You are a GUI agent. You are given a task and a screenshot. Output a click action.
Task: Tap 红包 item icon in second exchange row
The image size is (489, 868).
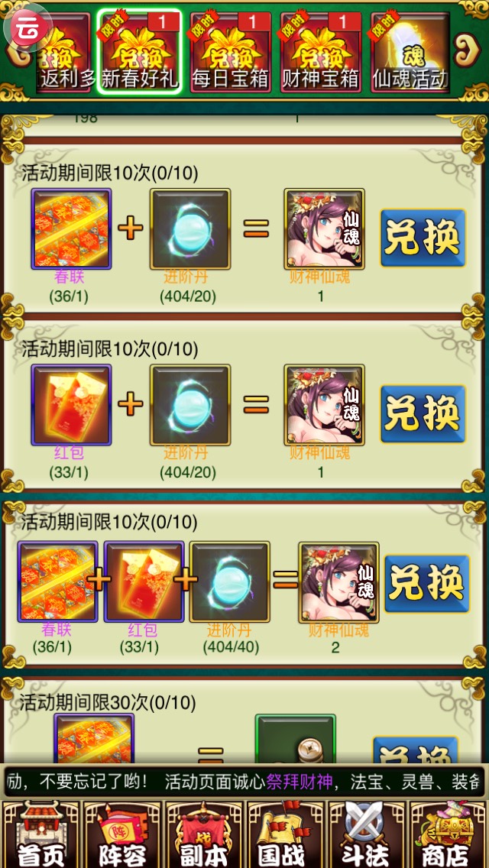[x=71, y=405]
